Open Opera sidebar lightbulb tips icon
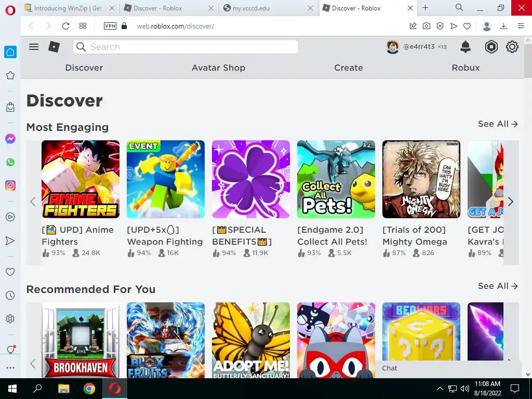The height and width of the screenshot is (399, 532). tap(11, 350)
